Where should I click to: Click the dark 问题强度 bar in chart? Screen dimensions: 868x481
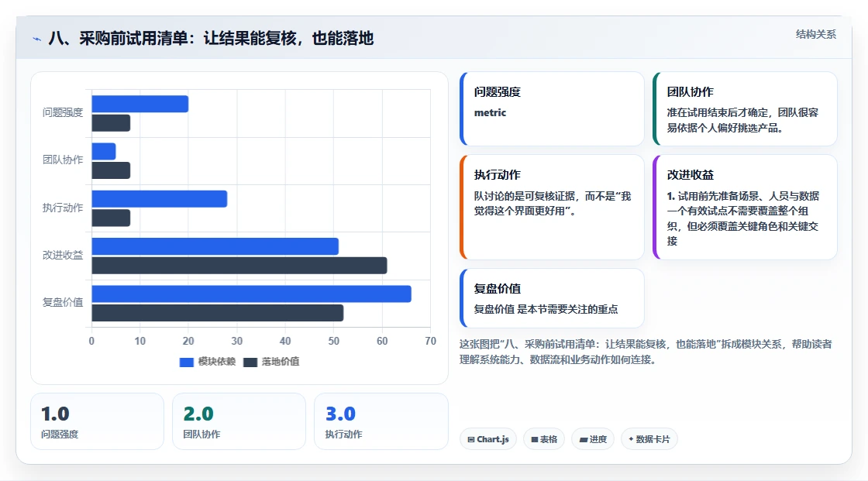[x=112, y=123]
